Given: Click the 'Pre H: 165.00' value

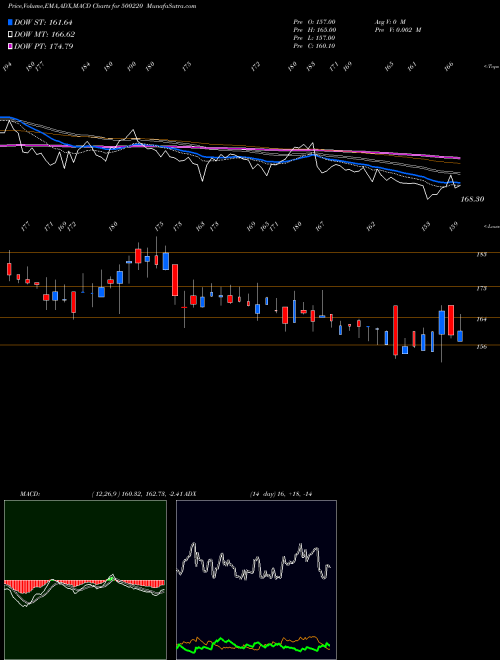Looking at the screenshot, I should (x=314, y=30).
